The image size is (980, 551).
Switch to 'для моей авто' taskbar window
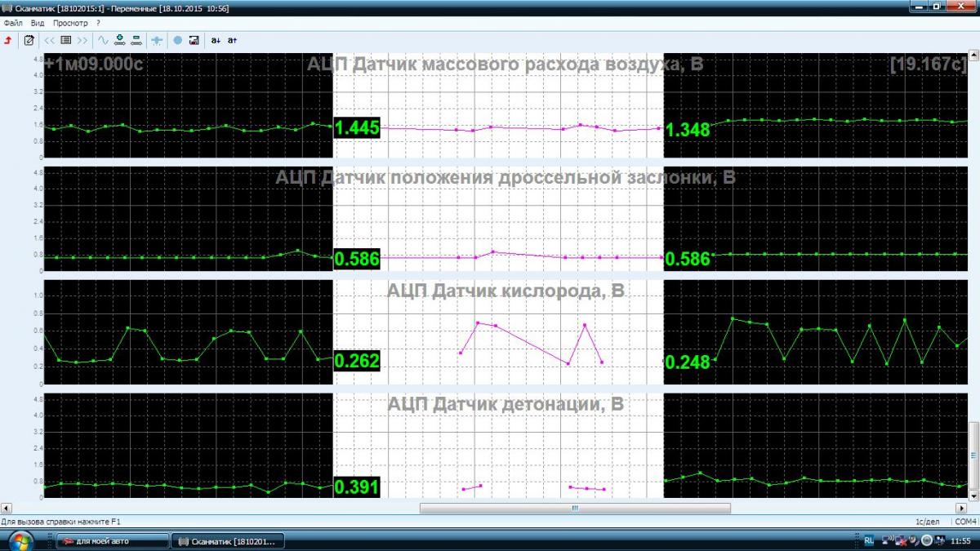pos(112,541)
